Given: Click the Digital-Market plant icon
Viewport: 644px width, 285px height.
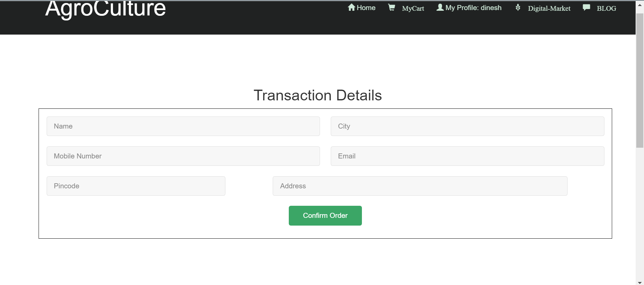Looking at the screenshot, I should tap(518, 7).
